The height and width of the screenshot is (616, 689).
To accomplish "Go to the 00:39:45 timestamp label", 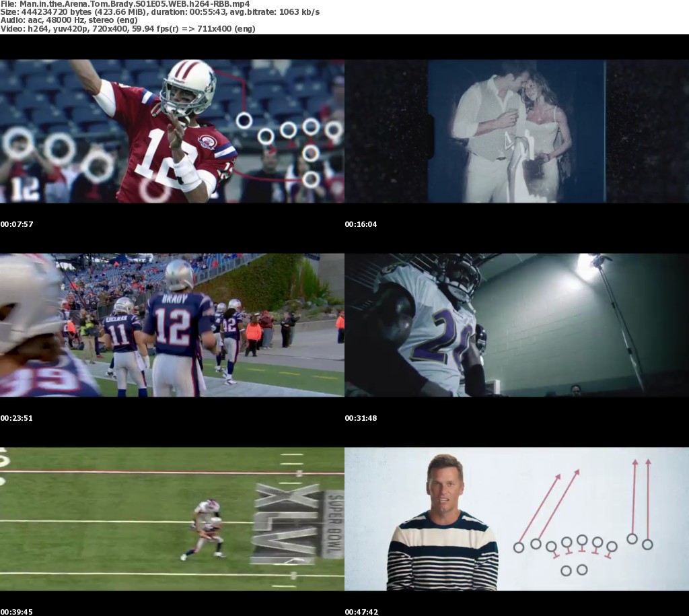I will 17,612.
